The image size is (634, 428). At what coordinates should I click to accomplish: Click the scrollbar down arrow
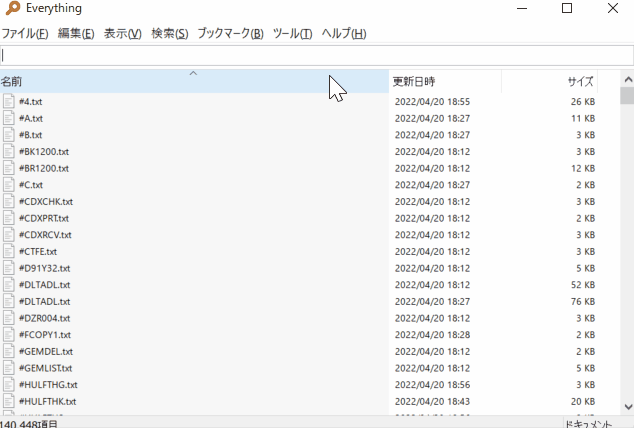[628, 406]
